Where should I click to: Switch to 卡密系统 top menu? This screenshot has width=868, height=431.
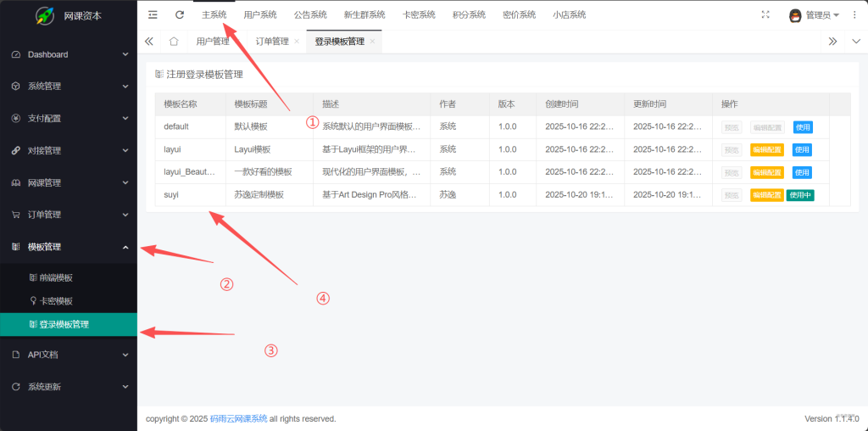419,15
